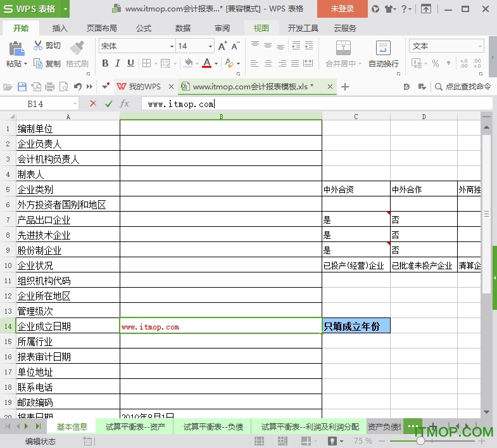Click vertical scrollbar down arrow
Screen dimensions: 497x448
point(486,412)
